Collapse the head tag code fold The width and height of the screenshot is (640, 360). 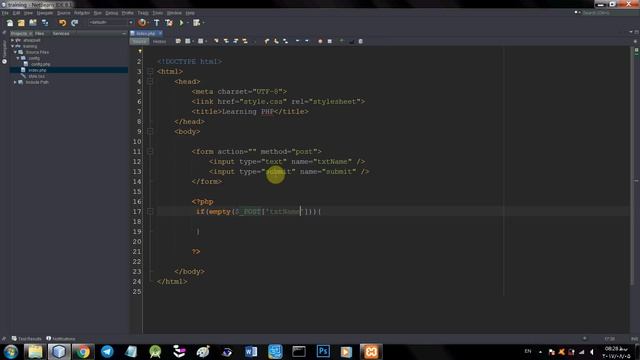[x=150, y=82]
